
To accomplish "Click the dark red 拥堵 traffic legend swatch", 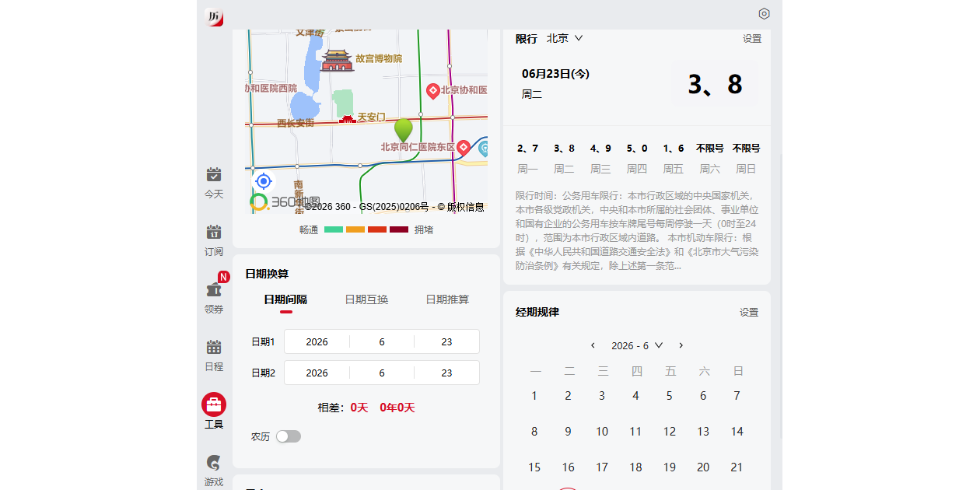I will (x=399, y=229).
